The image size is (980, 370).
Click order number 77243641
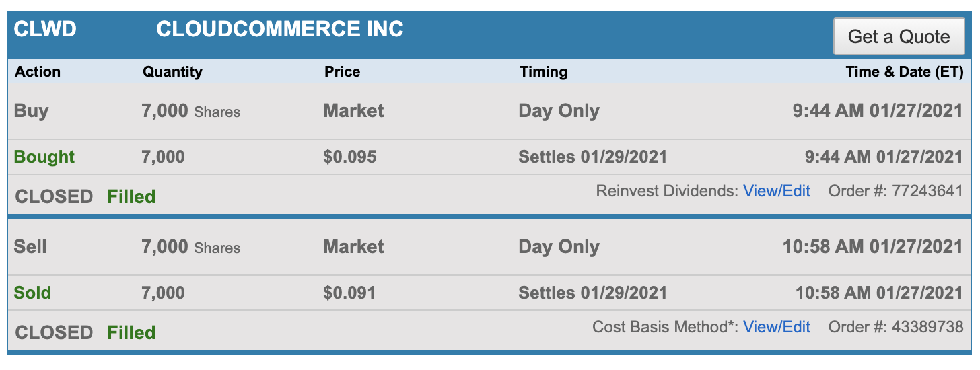click(928, 191)
